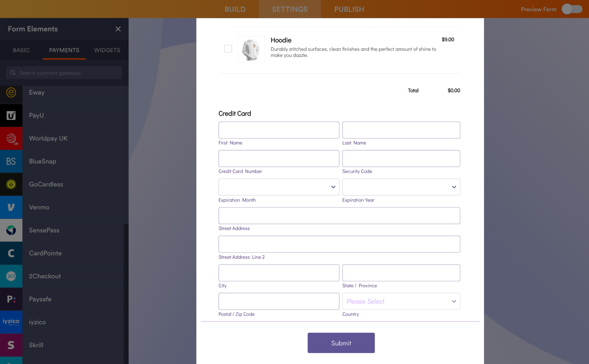Image resolution: width=589 pixels, height=364 pixels.
Task: Select the Worldpay UK gateway label
Action: click(48, 138)
